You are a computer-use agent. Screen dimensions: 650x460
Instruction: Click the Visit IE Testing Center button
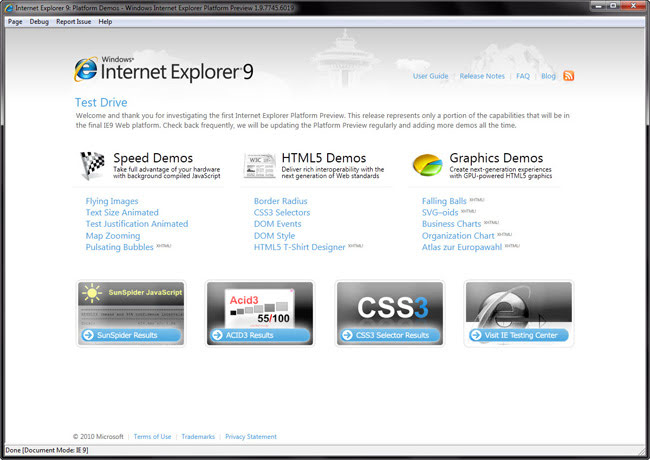[x=518, y=335]
